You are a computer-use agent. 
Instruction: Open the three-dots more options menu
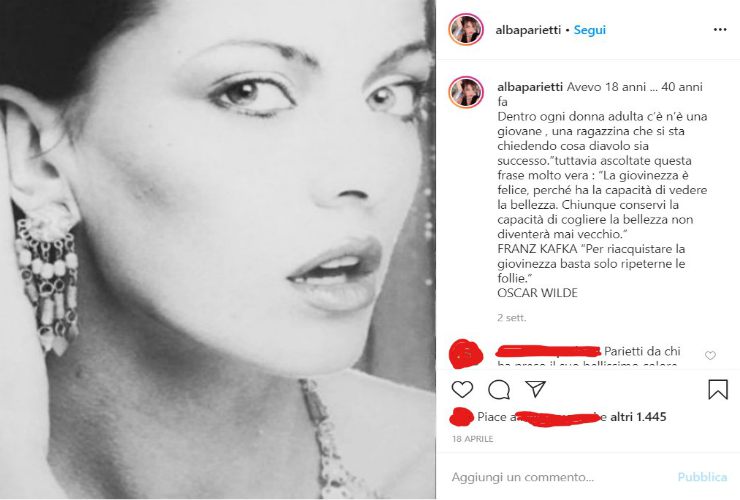point(720,30)
